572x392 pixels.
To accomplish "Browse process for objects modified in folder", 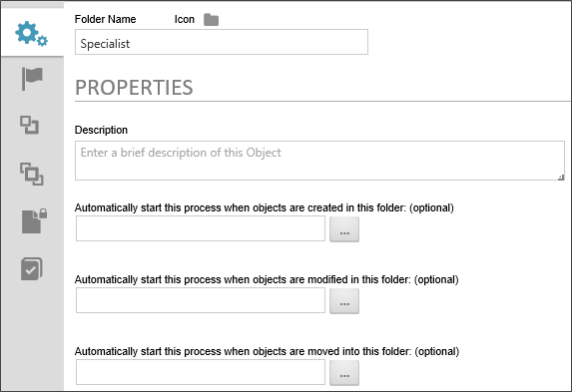I will click(x=344, y=301).
